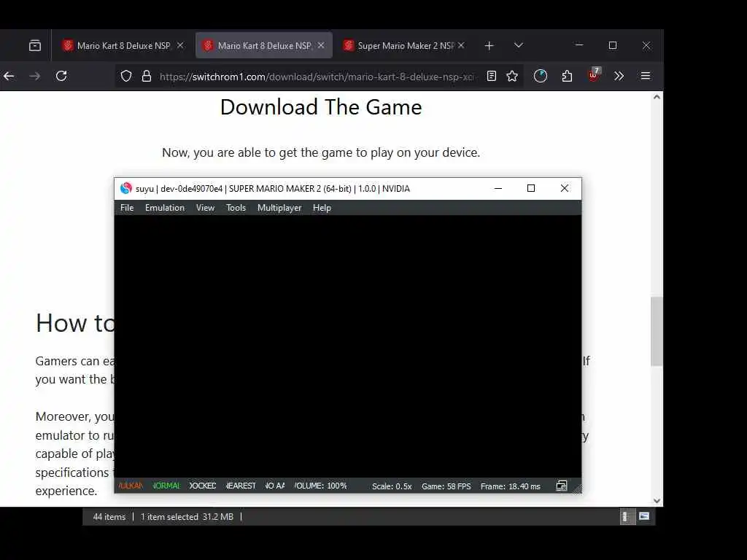747x560 pixels.
Task: View site security padlock info
Action: tap(147, 76)
